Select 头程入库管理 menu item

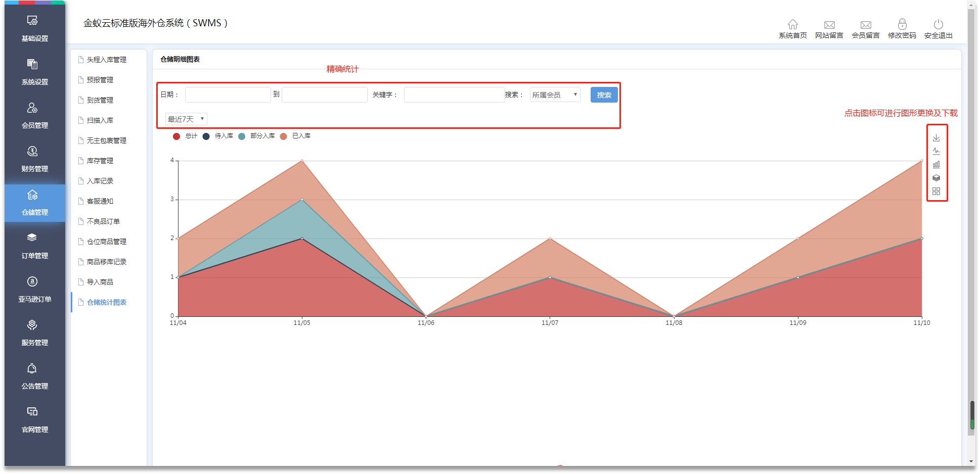coord(106,60)
